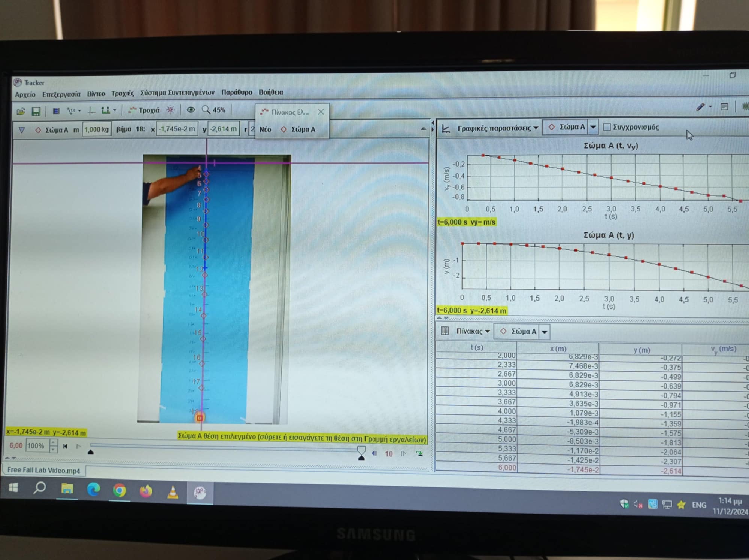Open the Σύστημα Συντεταγμένων menu

click(x=177, y=92)
